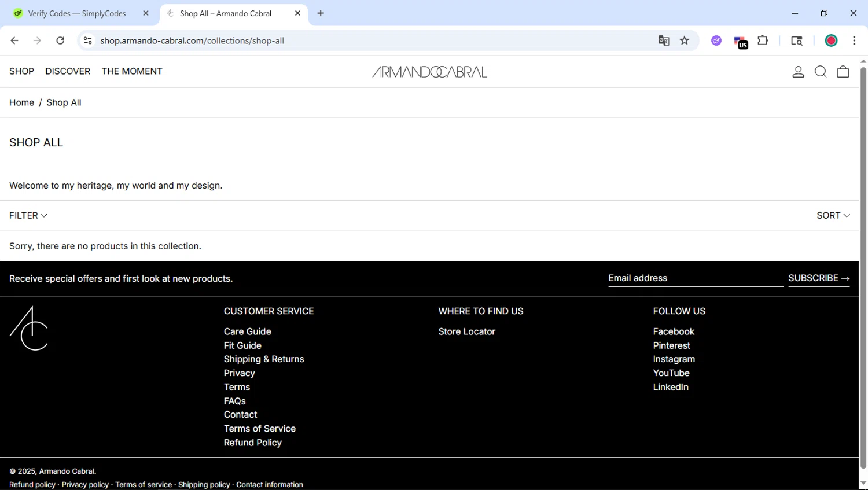868x490 pixels.
Task: Open the Fit Guide link
Action: (242, 345)
